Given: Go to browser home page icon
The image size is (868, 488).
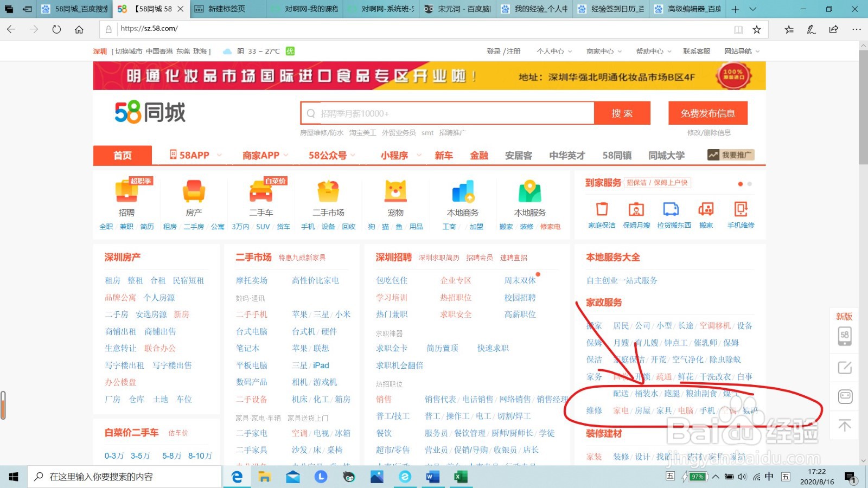Looking at the screenshot, I should click(x=79, y=29).
